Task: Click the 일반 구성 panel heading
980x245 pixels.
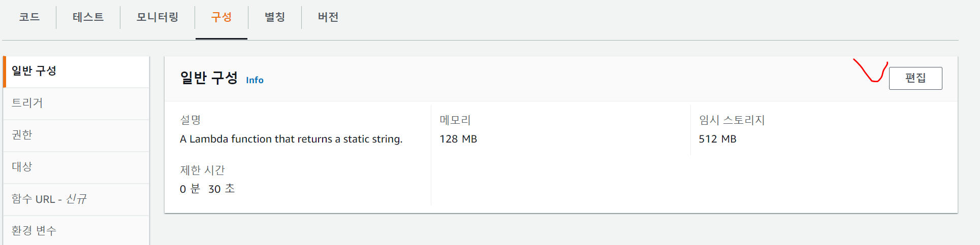Action: (x=209, y=78)
